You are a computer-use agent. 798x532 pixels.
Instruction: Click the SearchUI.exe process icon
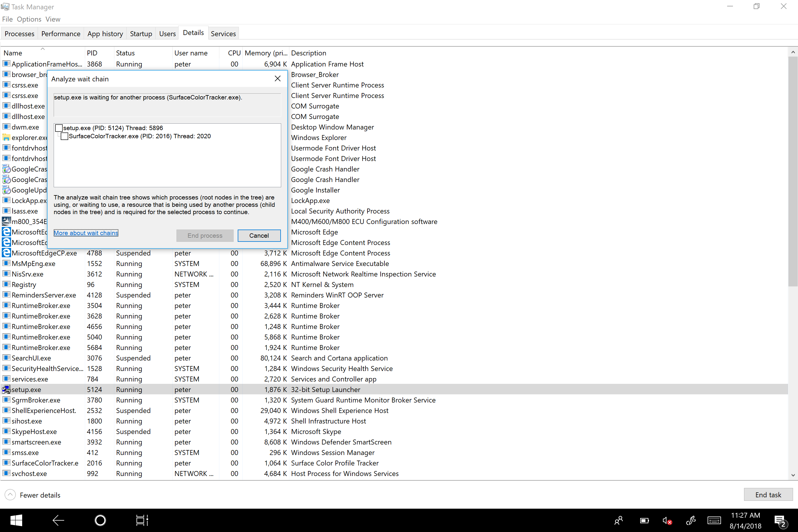pyautogui.click(x=6, y=358)
